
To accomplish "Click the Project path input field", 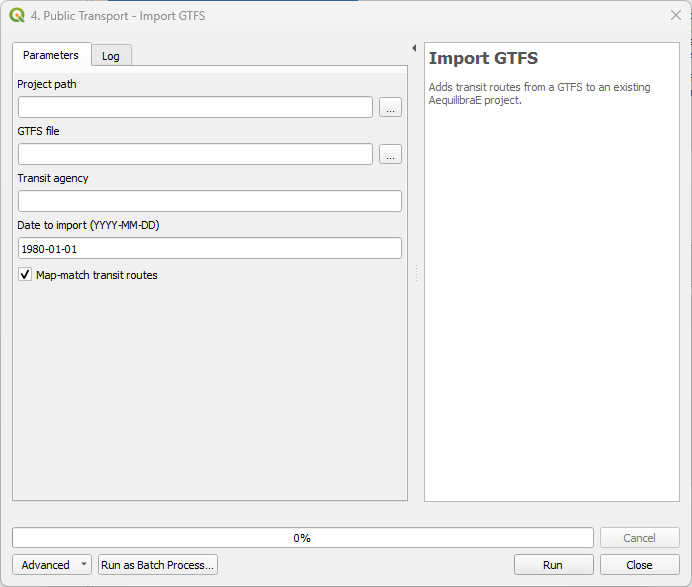I will point(196,107).
